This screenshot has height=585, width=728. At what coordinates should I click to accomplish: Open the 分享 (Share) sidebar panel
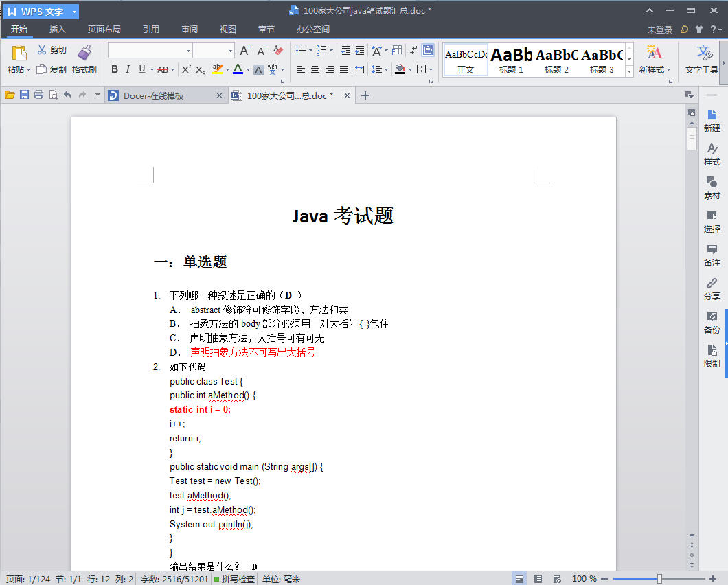(x=712, y=288)
